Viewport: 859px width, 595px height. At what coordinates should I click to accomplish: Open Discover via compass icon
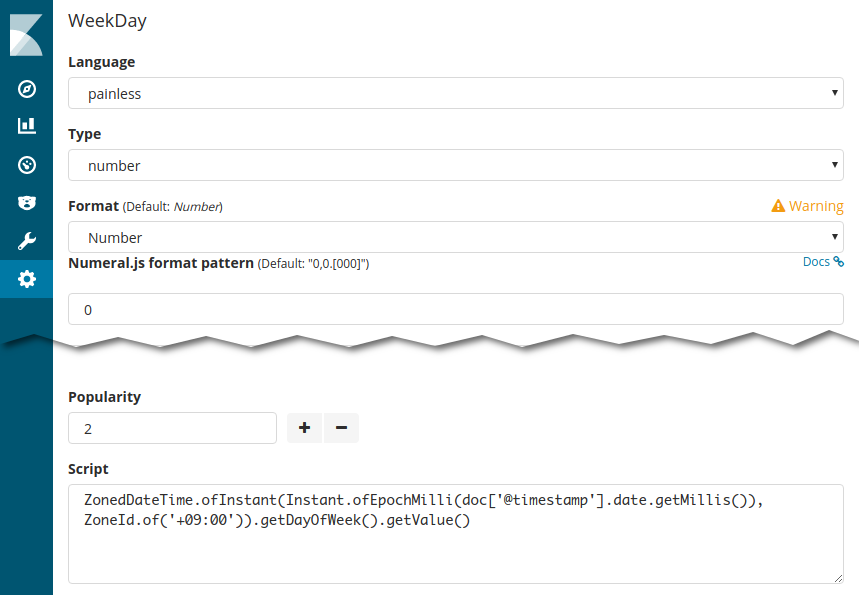click(27, 89)
